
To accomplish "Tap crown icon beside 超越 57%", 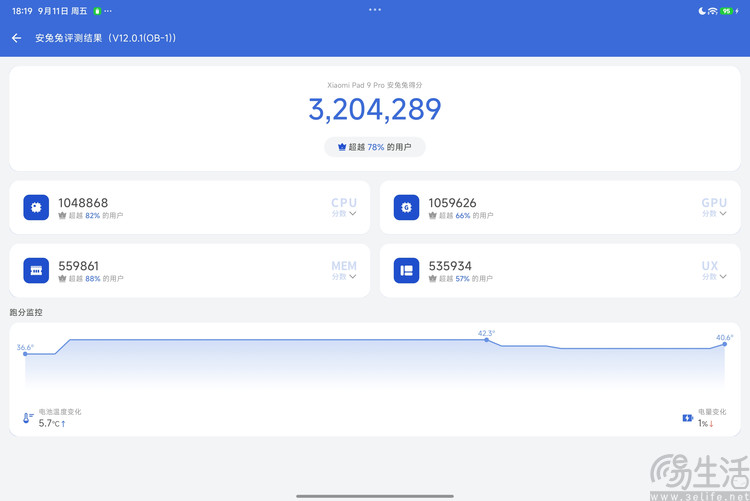I will 432,278.
